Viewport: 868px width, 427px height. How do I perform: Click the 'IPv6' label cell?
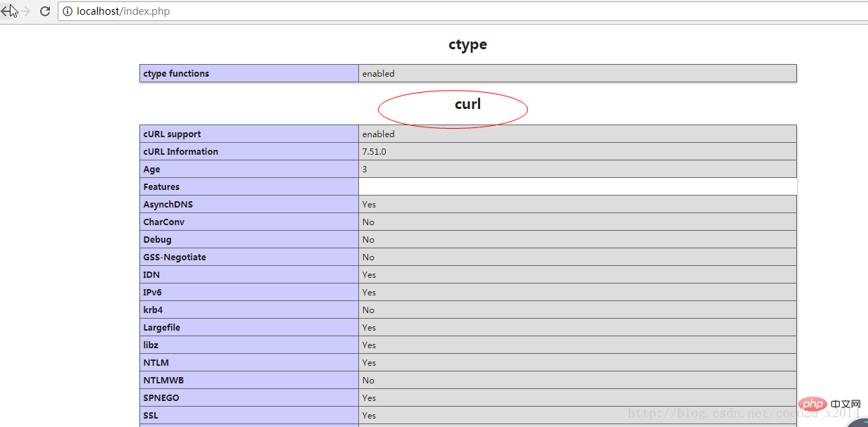249,292
